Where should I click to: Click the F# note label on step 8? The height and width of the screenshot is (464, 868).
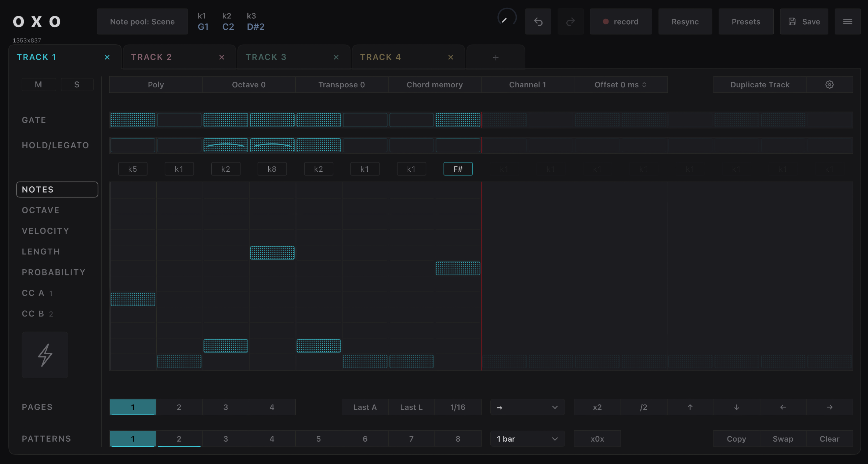(458, 169)
